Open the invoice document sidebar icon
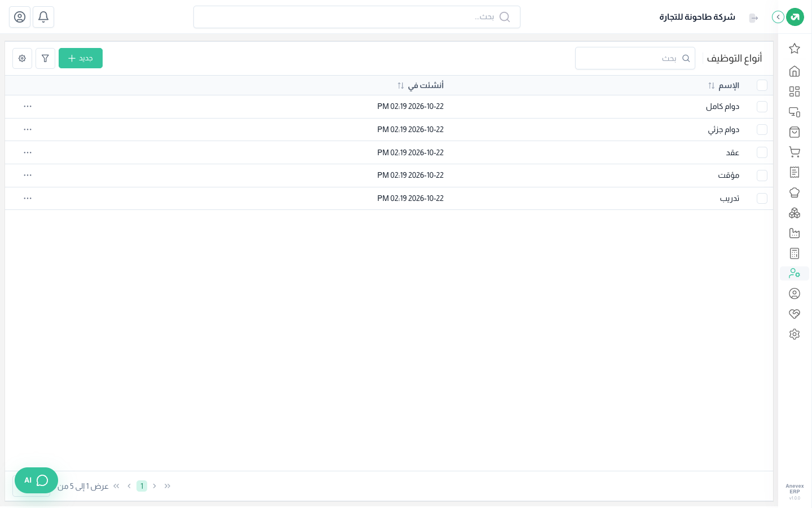Viewport: 812px width, 508px height. (x=795, y=172)
